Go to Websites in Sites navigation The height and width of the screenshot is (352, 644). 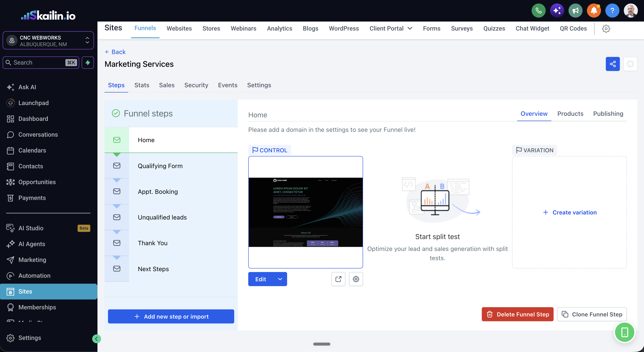(179, 29)
